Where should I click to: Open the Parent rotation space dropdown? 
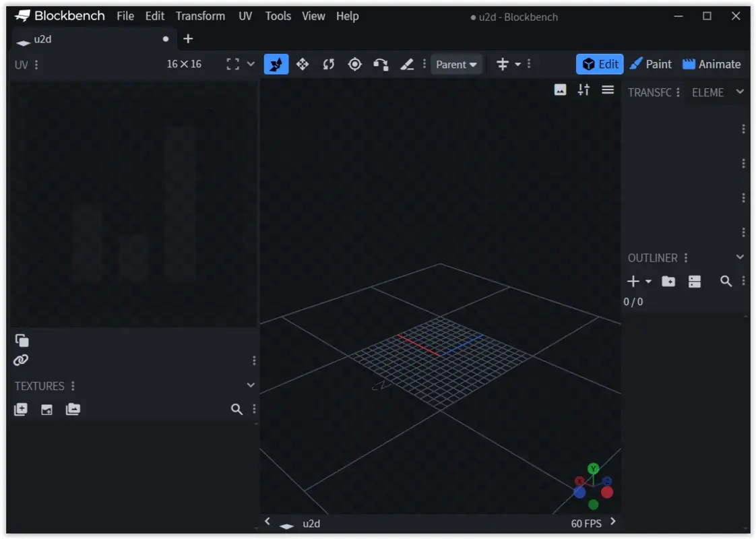pyautogui.click(x=457, y=64)
